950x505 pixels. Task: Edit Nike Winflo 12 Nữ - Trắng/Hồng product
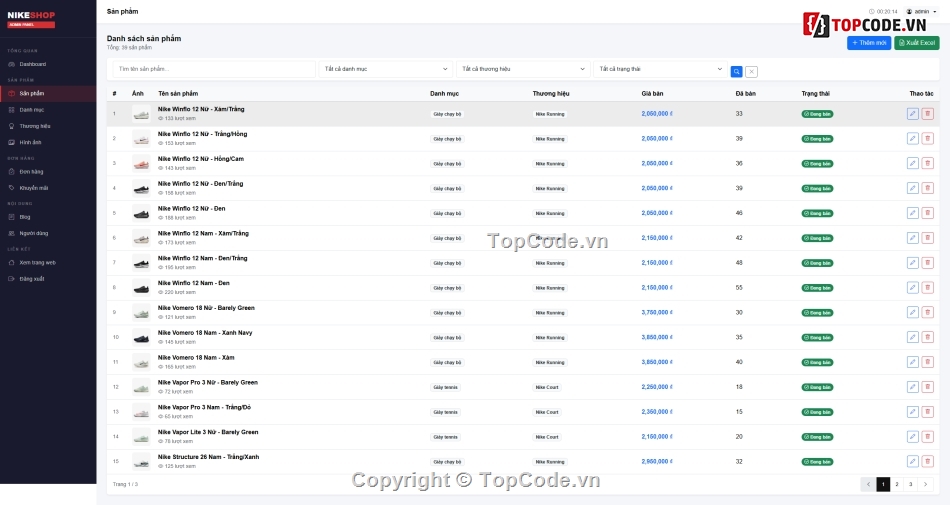(x=912, y=139)
